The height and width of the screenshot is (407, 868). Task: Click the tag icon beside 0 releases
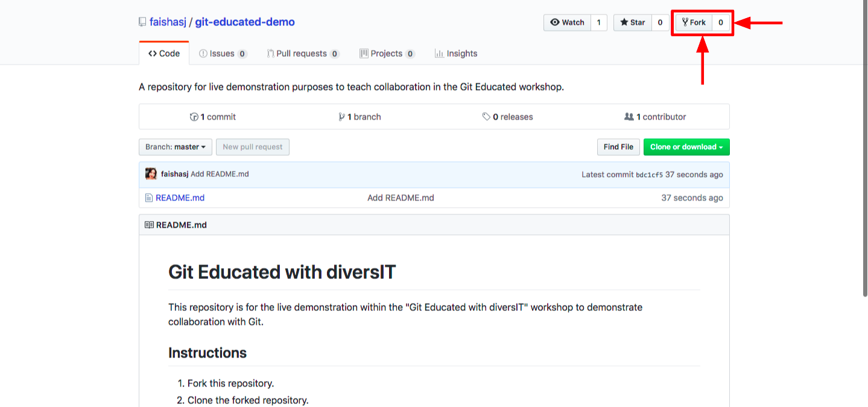[486, 117]
